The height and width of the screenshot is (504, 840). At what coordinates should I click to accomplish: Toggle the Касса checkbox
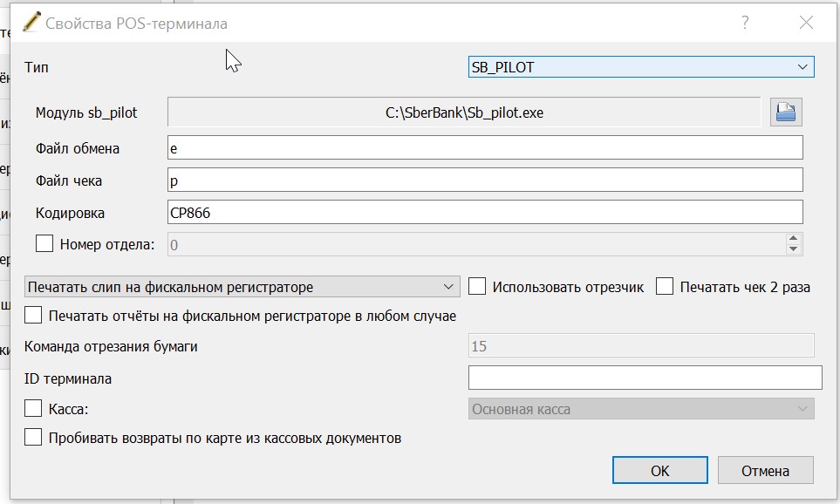pyautogui.click(x=33, y=409)
